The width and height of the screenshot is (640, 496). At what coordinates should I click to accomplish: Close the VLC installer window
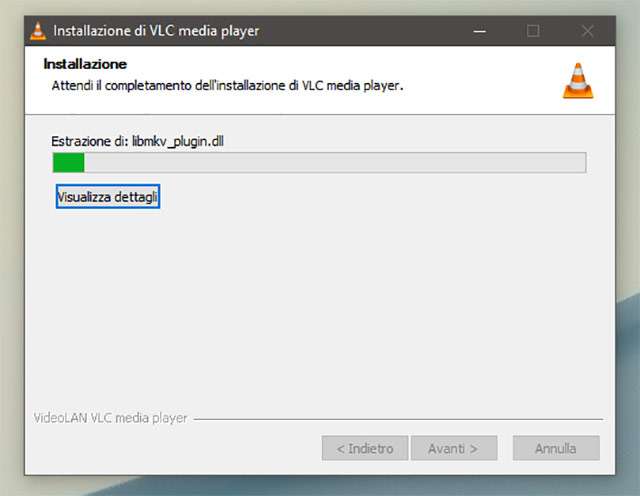587,31
